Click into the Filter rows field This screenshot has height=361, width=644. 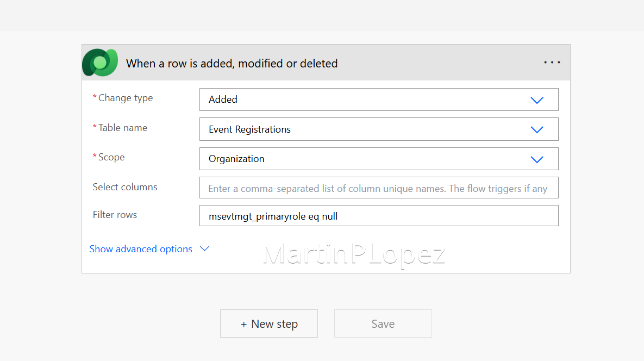click(378, 216)
